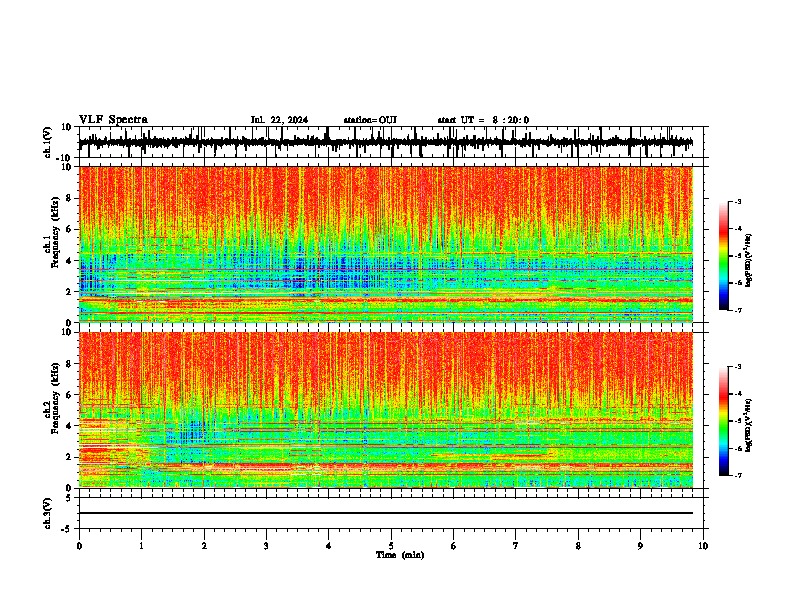Click the time axis tick label "7"
Viewport: 792px width, 612px height.
click(x=516, y=546)
